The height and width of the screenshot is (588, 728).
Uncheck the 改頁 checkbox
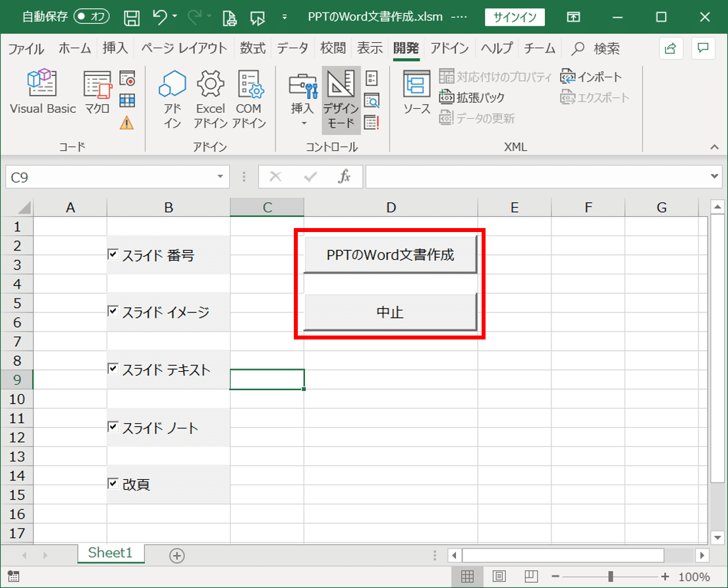pyautogui.click(x=113, y=483)
